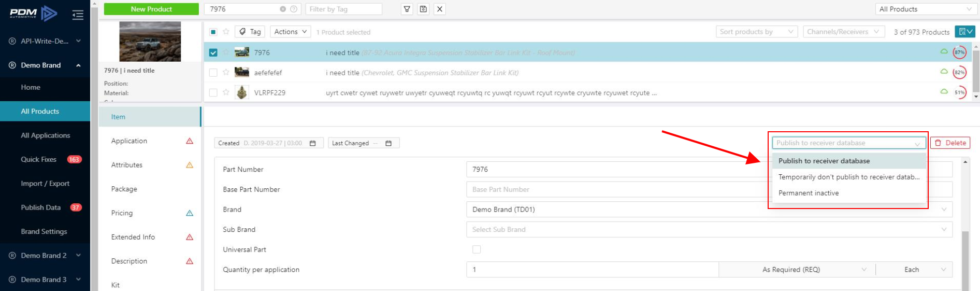The image size is (980, 291).
Task: Open the Sort products by dropdown
Action: (x=757, y=32)
